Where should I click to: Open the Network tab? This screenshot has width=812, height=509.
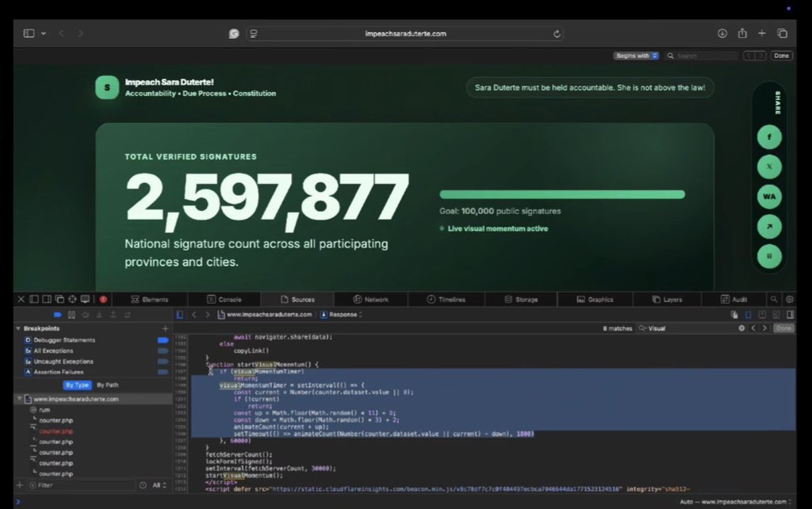coord(371,299)
